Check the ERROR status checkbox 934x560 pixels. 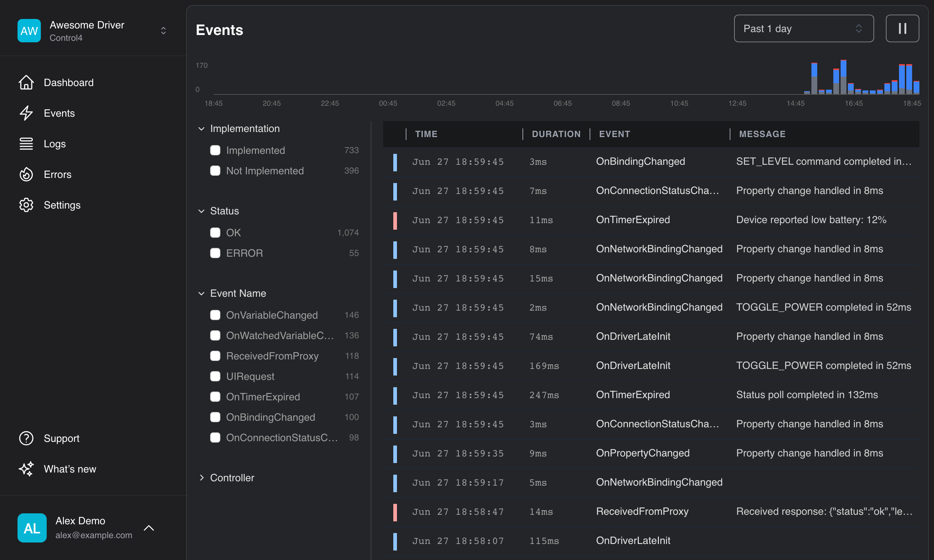pos(215,253)
